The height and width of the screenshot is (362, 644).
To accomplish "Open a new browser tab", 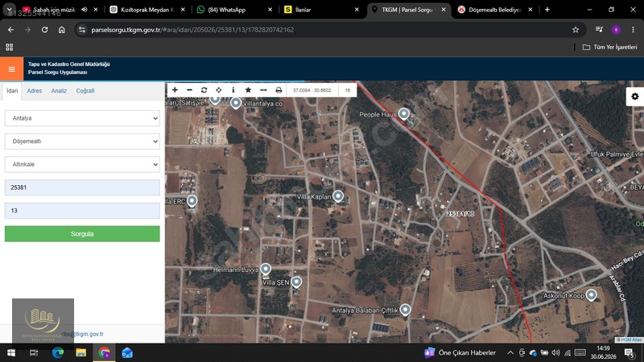I will (547, 10).
